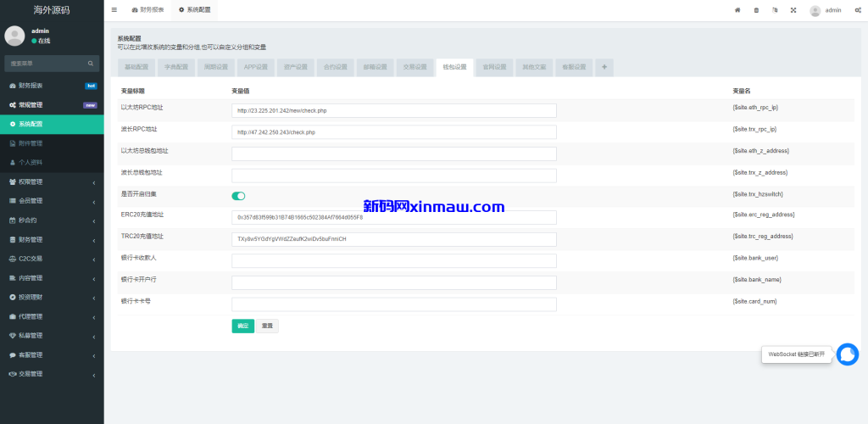This screenshot has width=868, height=424.
Task: Expand the C2C交易 sidebar menu
Action: (x=52, y=259)
